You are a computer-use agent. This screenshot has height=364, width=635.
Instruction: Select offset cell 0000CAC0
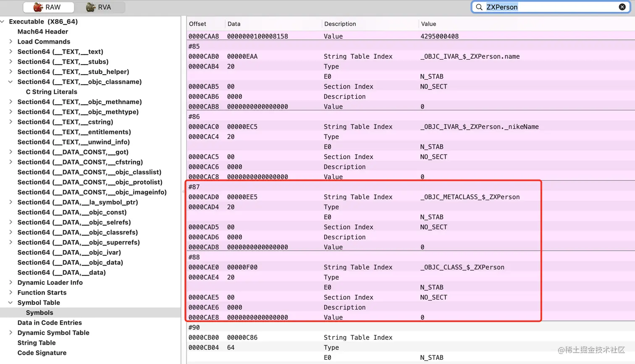click(204, 127)
